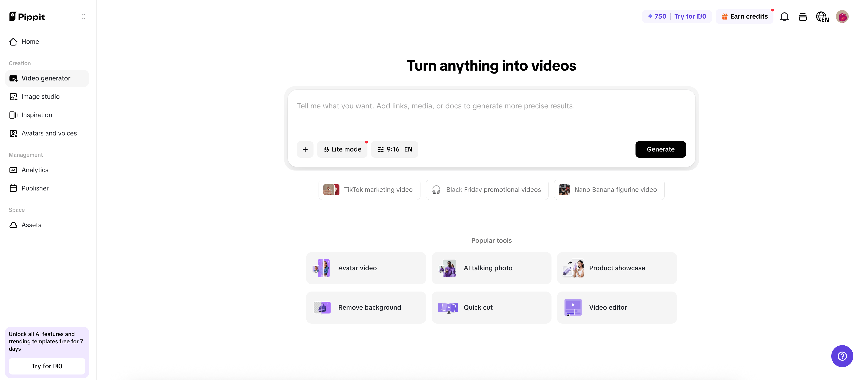Go to Image studio in sidebar

(40, 96)
